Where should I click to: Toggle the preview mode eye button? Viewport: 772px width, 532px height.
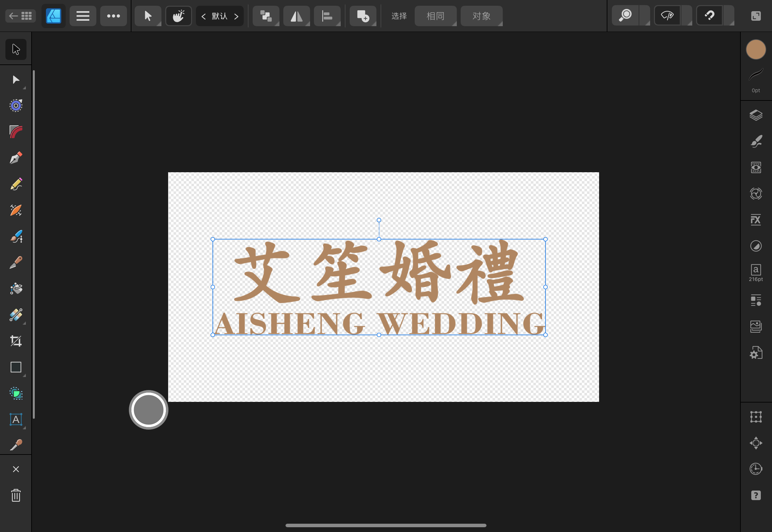[667, 16]
